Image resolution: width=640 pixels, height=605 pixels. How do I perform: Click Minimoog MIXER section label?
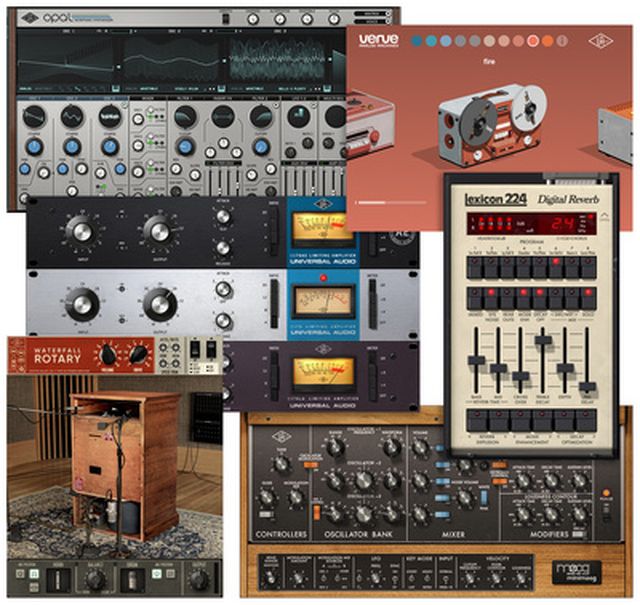click(x=453, y=534)
